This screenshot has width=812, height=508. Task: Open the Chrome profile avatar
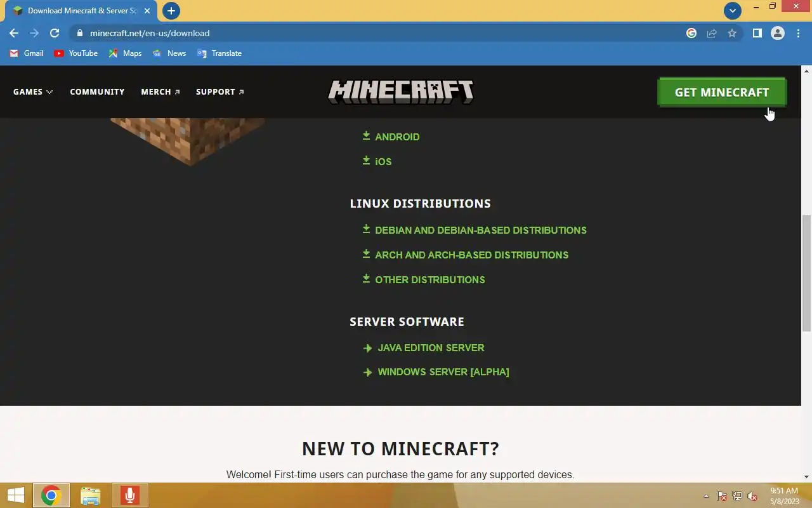pos(778,33)
